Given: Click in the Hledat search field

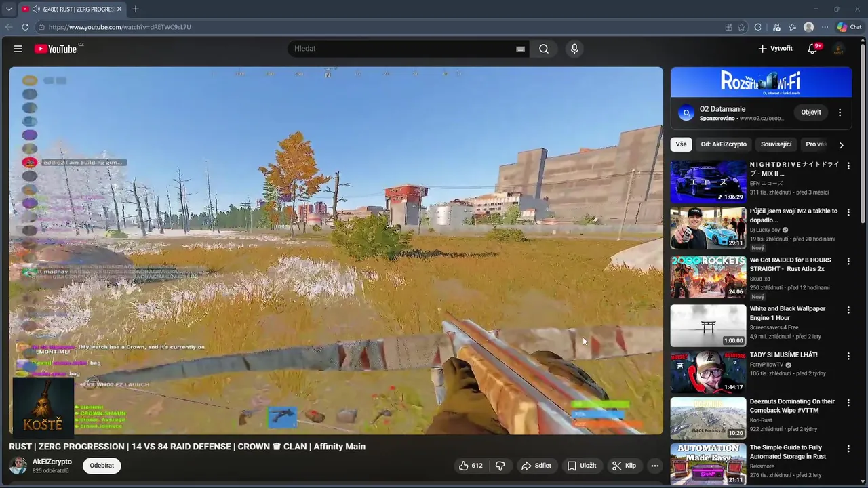Looking at the screenshot, I should coord(403,49).
